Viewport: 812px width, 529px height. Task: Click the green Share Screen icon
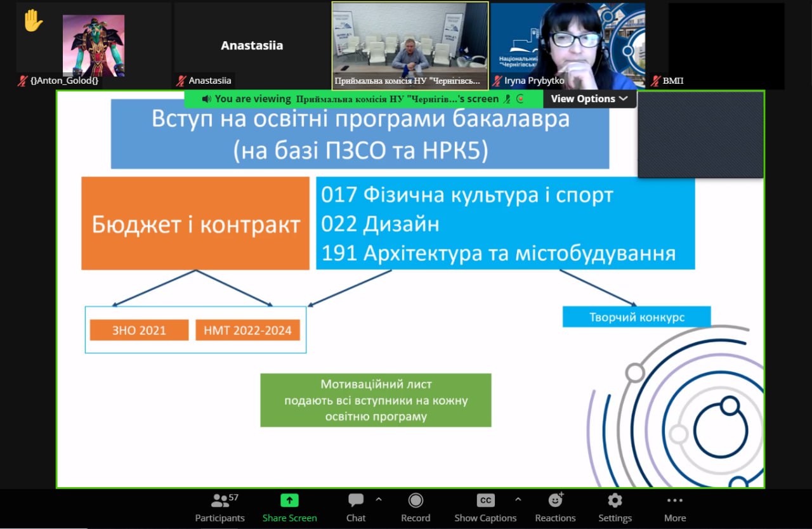point(289,500)
